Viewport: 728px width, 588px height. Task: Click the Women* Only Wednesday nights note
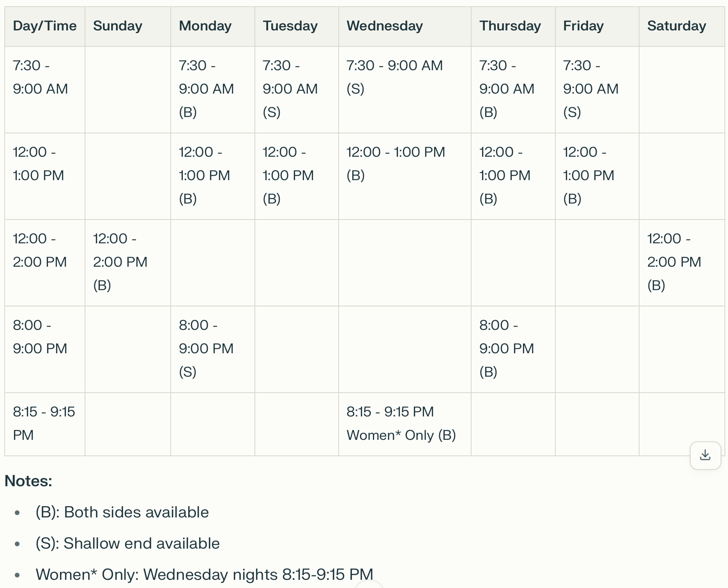tap(204, 574)
